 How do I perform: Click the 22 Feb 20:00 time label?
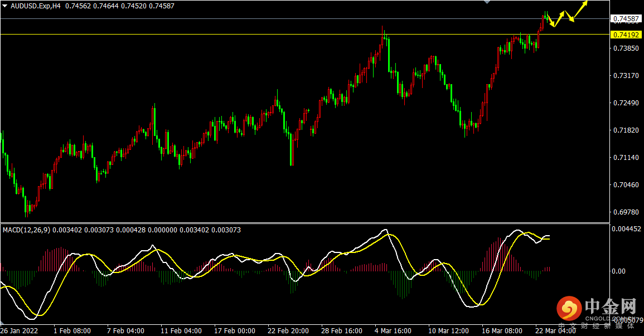click(x=288, y=330)
